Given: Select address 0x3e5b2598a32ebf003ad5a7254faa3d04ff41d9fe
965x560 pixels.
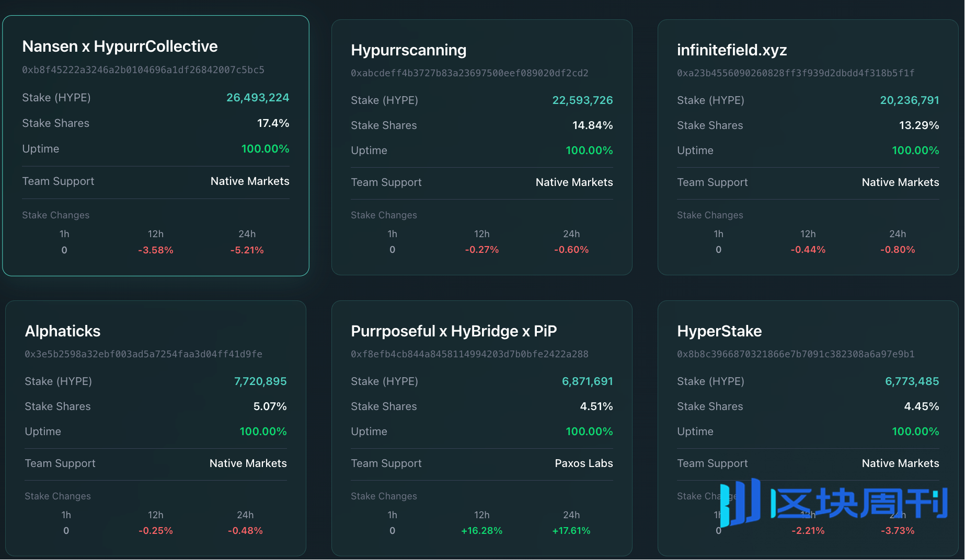Looking at the screenshot, I should (143, 354).
